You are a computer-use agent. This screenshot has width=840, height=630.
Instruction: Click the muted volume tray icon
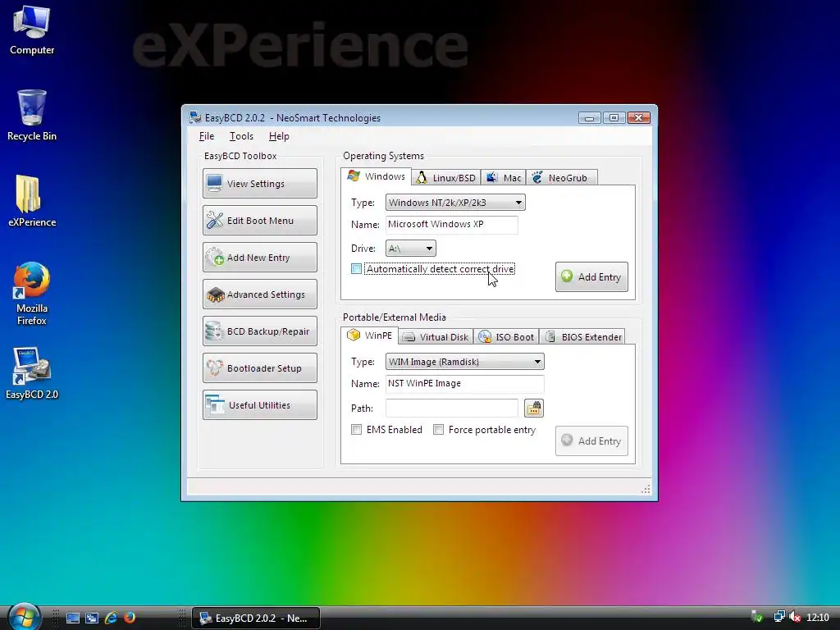tap(795, 618)
